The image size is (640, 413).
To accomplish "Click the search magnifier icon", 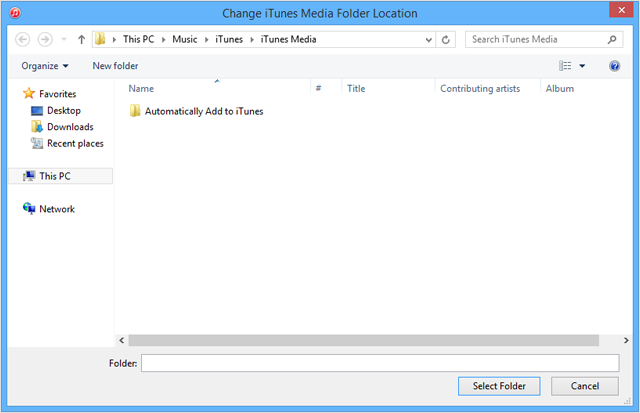I will (x=612, y=39).
